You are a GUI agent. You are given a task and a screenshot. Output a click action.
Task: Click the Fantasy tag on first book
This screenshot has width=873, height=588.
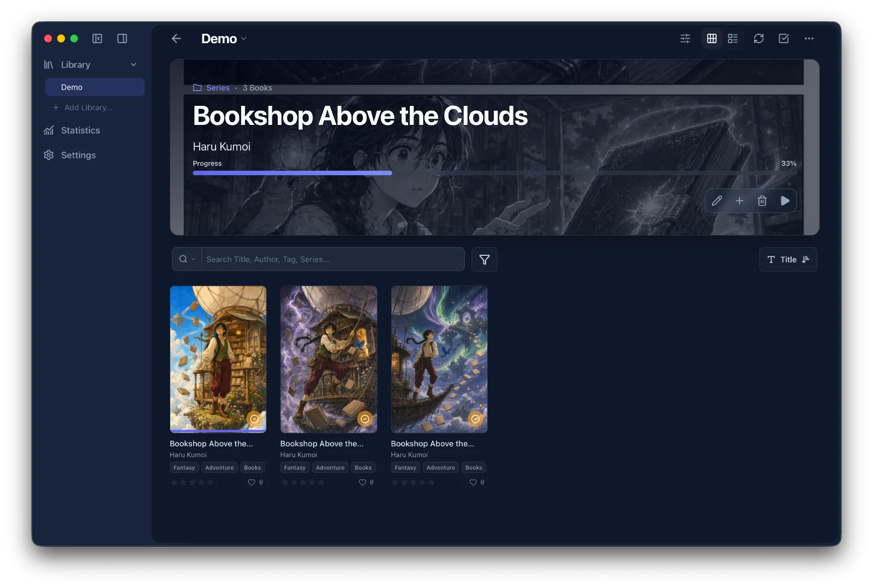click(184, 467)
